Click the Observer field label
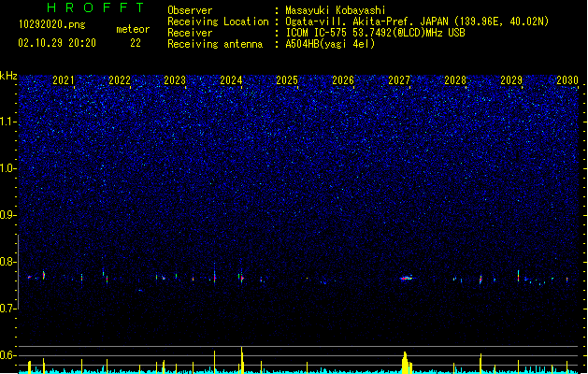Viewport: 588px width, 374px height. pos(190,10)
